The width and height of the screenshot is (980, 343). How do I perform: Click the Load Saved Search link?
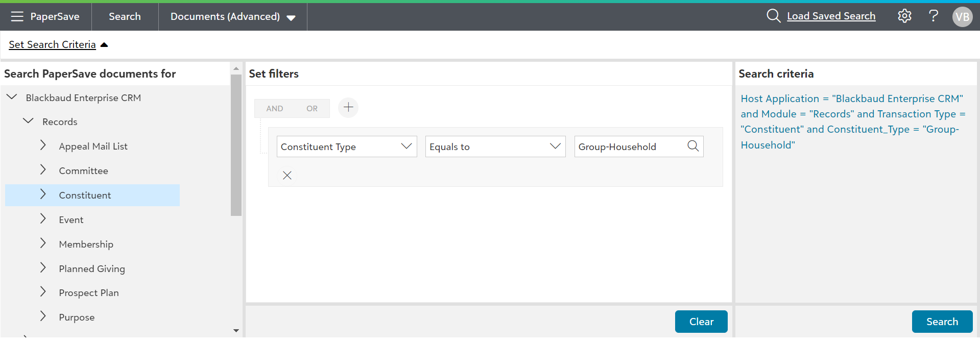coord(831,16)
